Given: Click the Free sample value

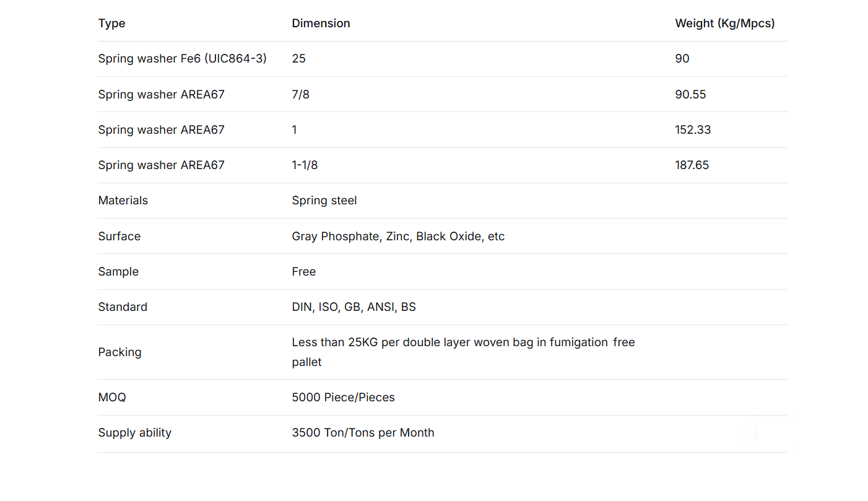Looking at the screenshot, I should (303, 272).
